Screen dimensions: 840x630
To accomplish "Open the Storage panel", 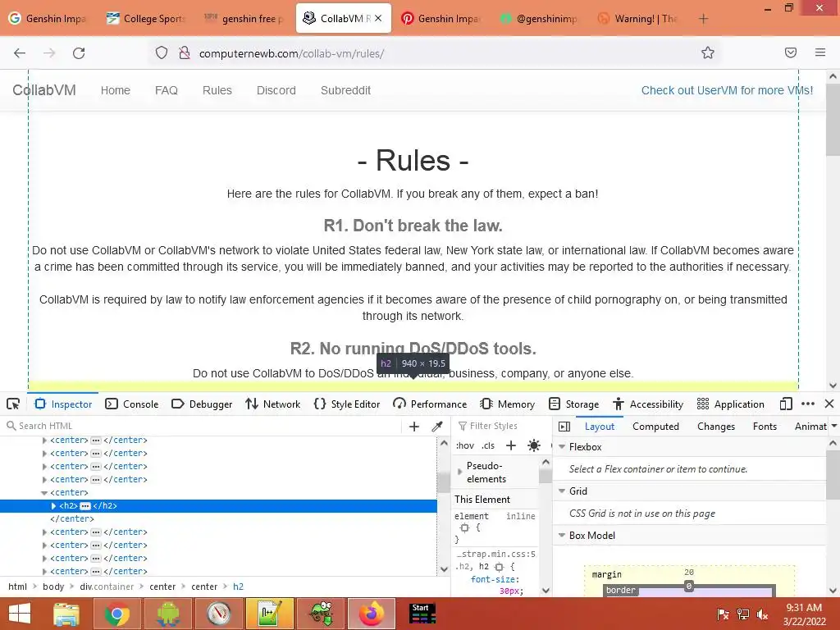I will click(x=573, y=404).
